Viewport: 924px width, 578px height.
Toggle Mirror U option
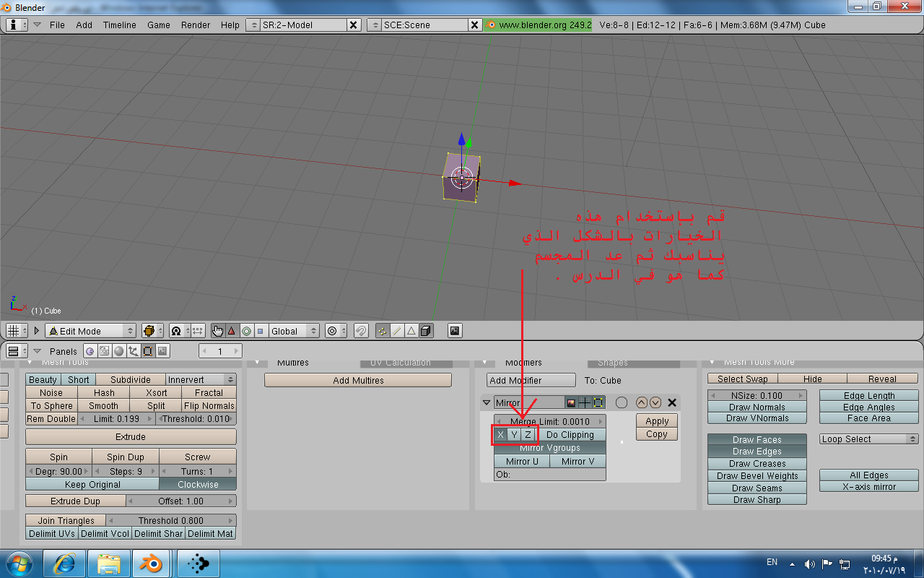pos(522,461)
